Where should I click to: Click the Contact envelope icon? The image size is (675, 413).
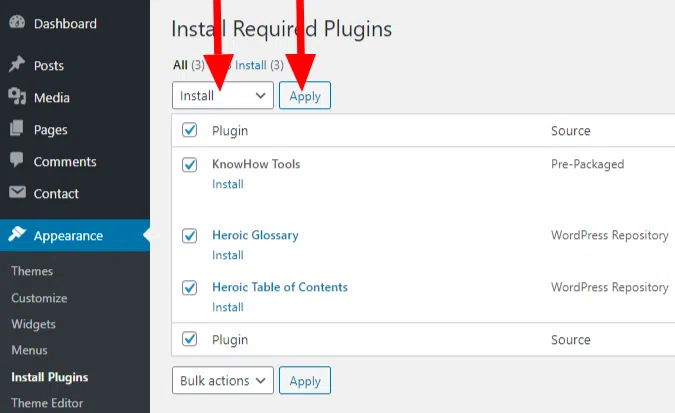[x=17, y=193]
